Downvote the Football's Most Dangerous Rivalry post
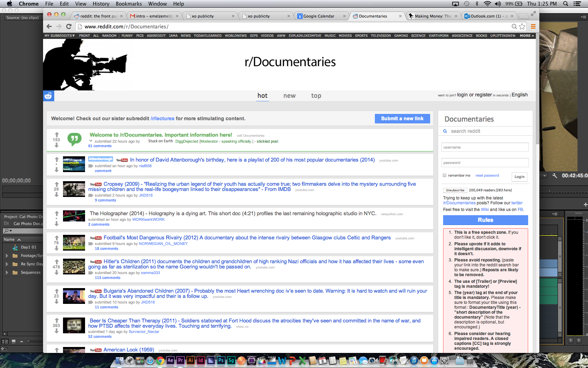Screen dimensions: 588x368 point(56,248)
